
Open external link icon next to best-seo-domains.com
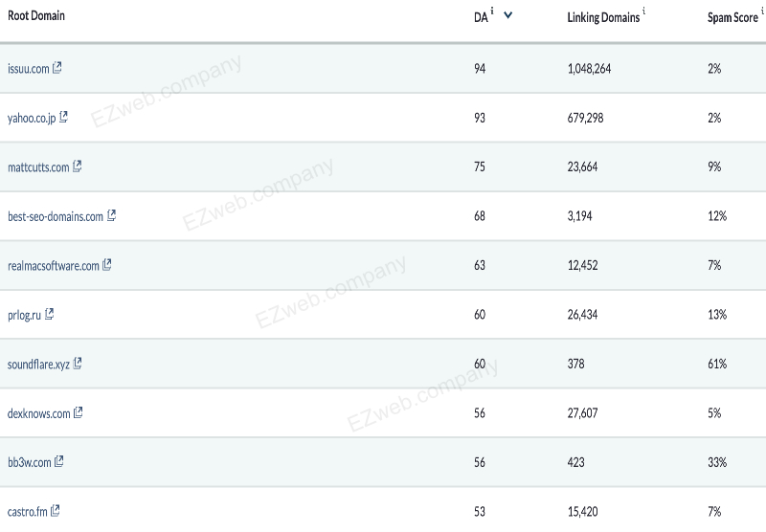click(x=112, y=216)
